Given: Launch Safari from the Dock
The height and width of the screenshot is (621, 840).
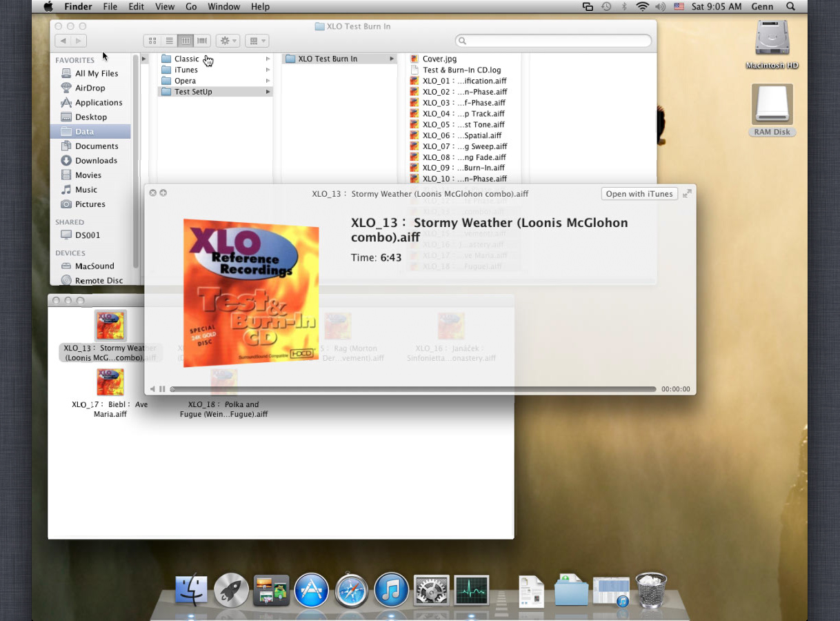Looking at the screenshot, I should (351, 590).
